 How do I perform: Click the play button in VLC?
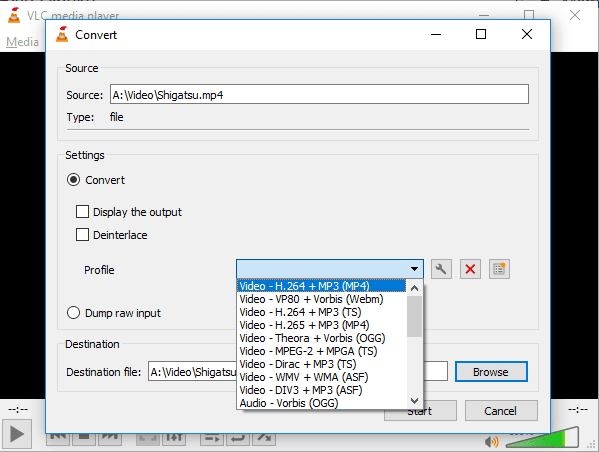coord(17,434)
